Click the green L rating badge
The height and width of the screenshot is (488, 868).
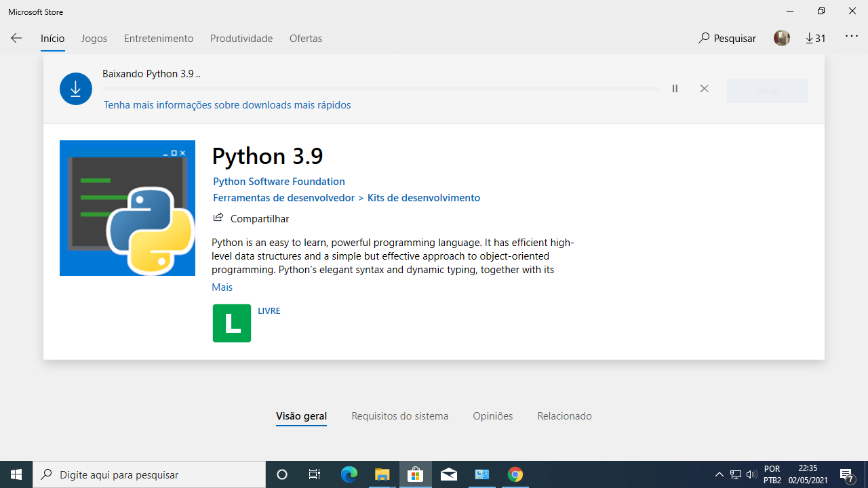(x=232, y=323)
